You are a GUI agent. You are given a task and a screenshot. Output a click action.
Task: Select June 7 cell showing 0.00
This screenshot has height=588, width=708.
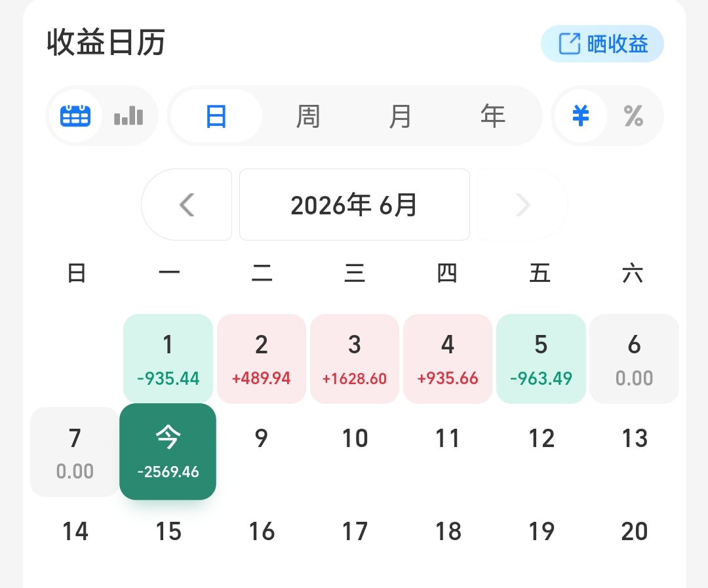click(75, 452)
